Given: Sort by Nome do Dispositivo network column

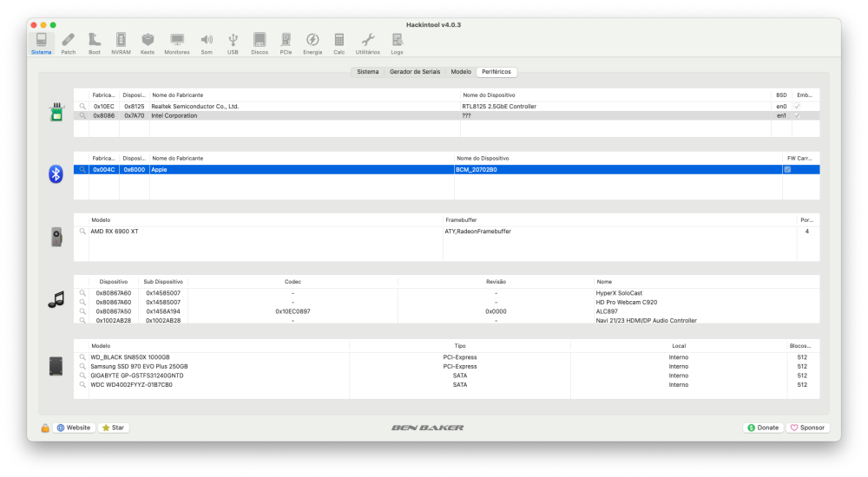Looking at the screenshot, I should pyautogui.click(x=615, y=95).
